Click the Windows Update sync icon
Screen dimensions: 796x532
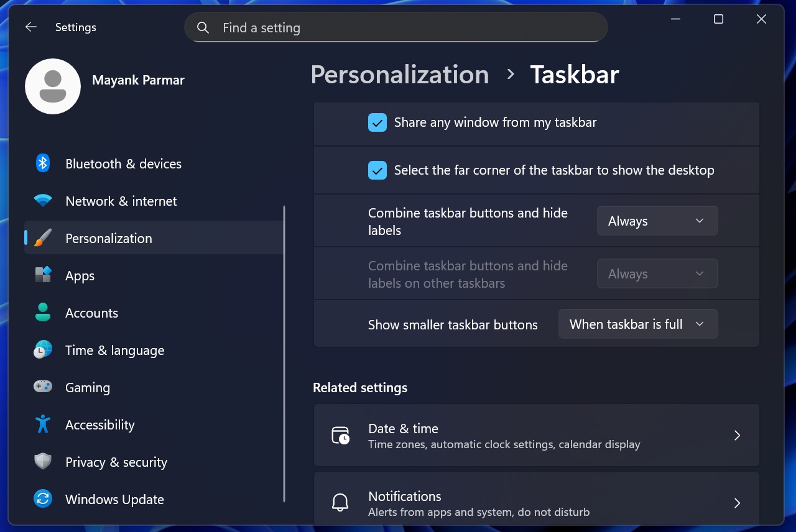tap(42, 499)
